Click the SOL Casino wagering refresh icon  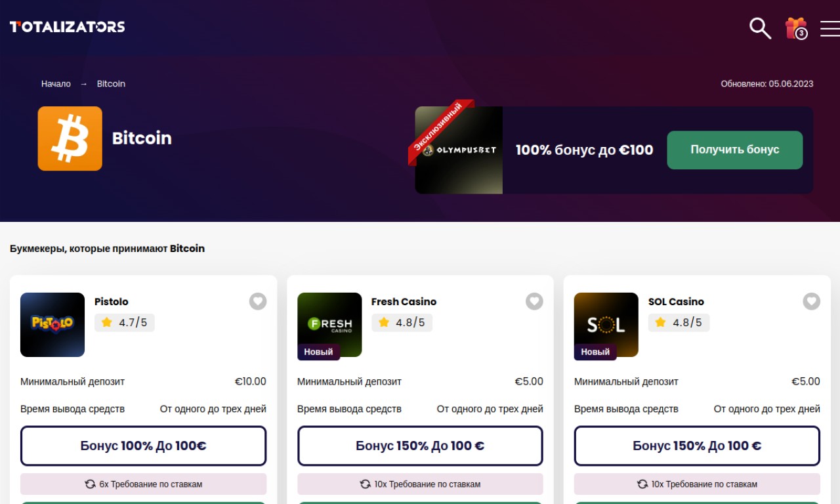[x=642, y=484]
